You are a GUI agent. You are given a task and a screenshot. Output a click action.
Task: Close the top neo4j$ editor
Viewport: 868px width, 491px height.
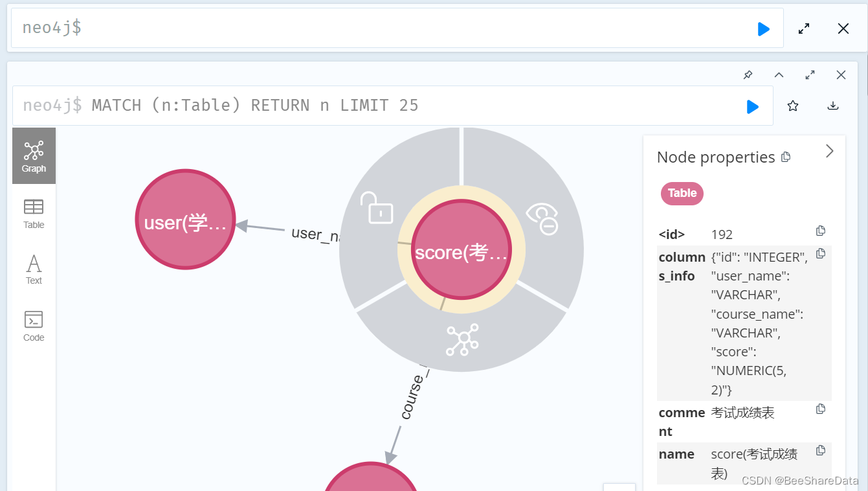coord(843,29)
